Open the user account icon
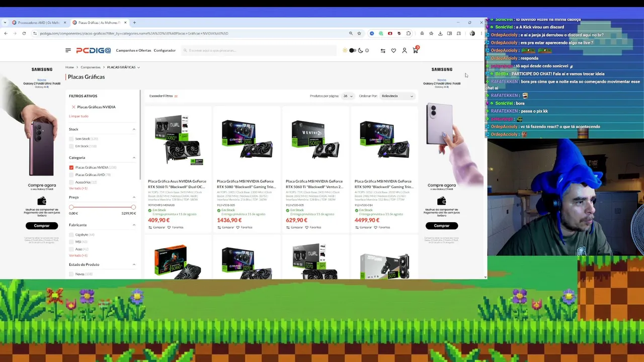Image resolution: width=644 pixels, height=362 pixels. (404, 50)
